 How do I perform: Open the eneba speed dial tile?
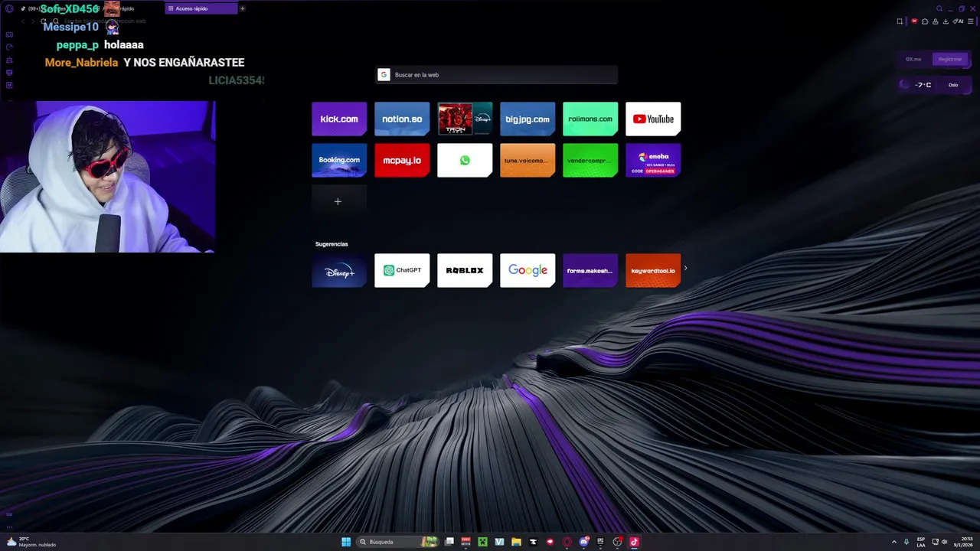(653, 160)
